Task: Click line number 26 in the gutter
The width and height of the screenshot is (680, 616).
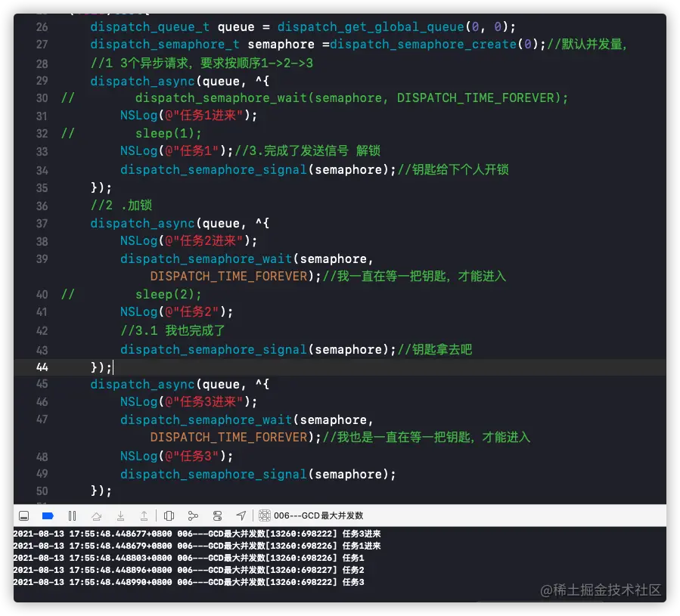Action: (x=42, y=27)
